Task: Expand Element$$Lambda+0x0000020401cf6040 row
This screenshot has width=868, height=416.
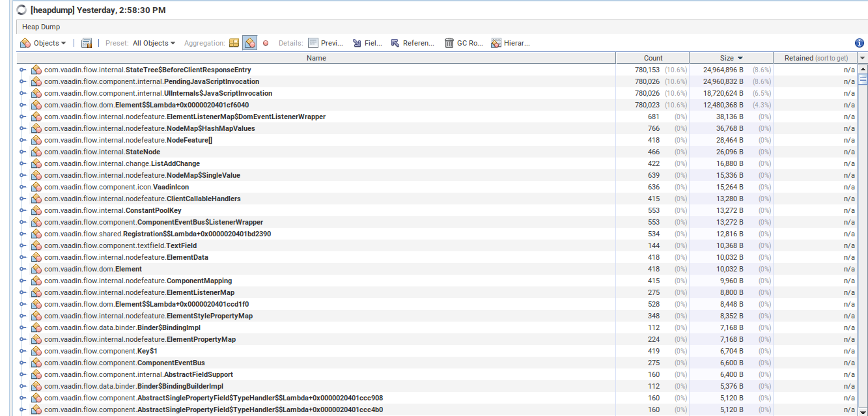Action: click(x=23, y=105)
